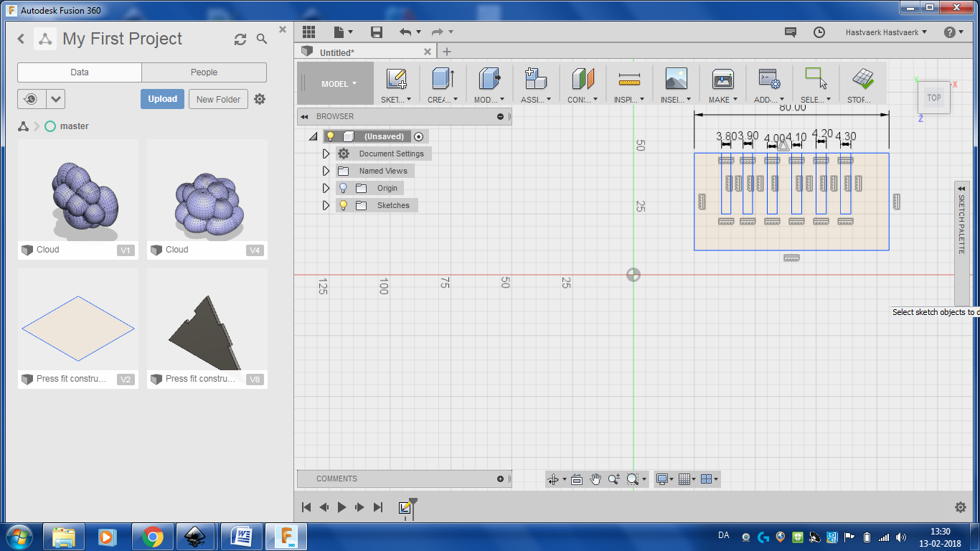Open timeline settings gear
Viewport: 980px width, 551px height.
tap(961, 507)
